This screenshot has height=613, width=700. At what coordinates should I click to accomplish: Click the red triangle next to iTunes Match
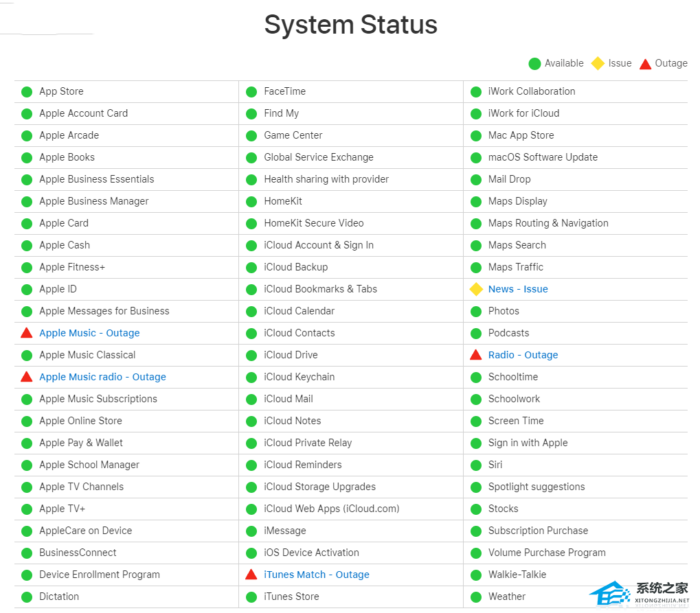tap(251, 574)
